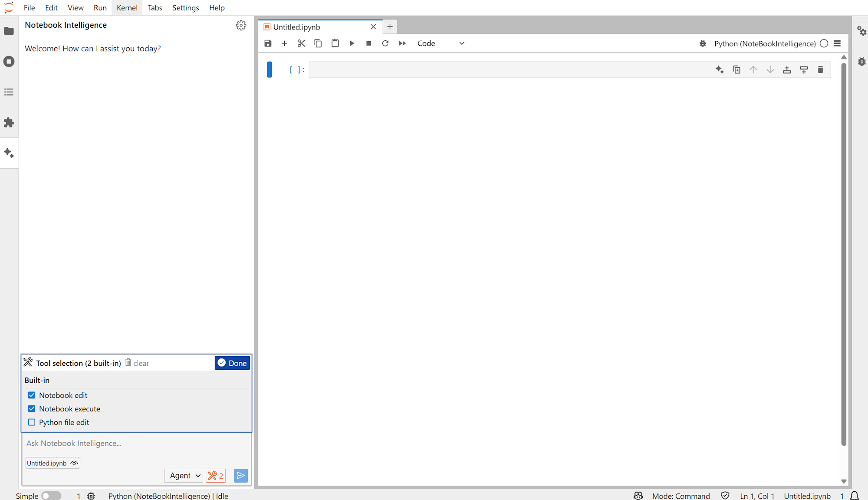
Task: Copy the selected cell in toolbar
Action: coord(318,43)
